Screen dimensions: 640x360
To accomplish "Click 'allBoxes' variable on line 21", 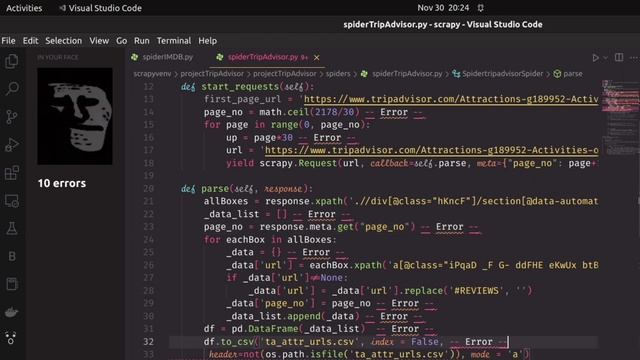I will pyautogui.click(x=226, y=201).
